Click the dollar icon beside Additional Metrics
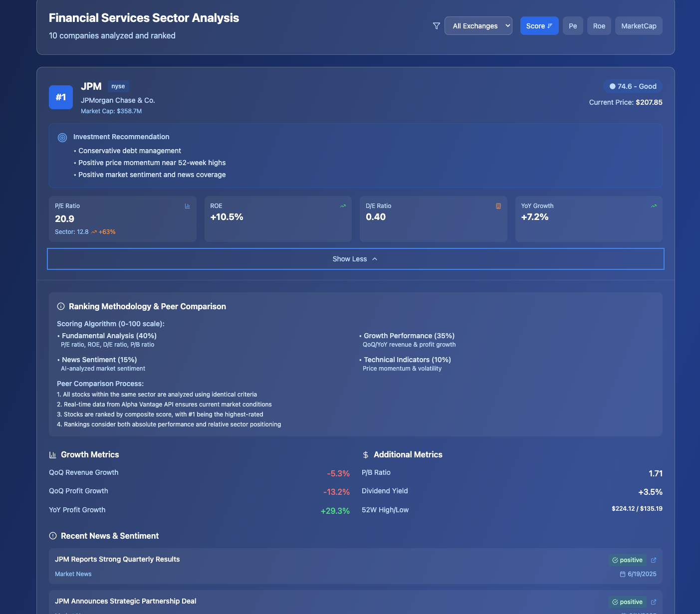Screen dimensions: 700x614 point(366,455)
